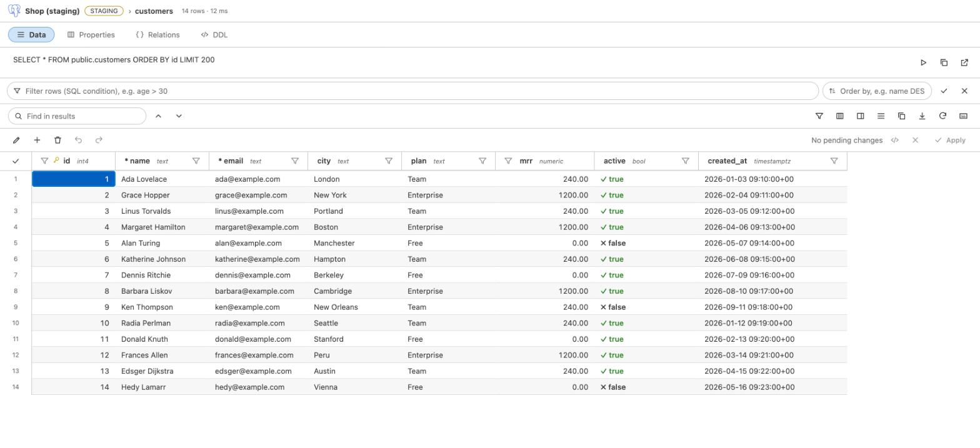This screenshot has height=448, width=980.
Task: Focus the Filter rows SQL condition field
Action: pyautogui.click(x=412, y=91)
